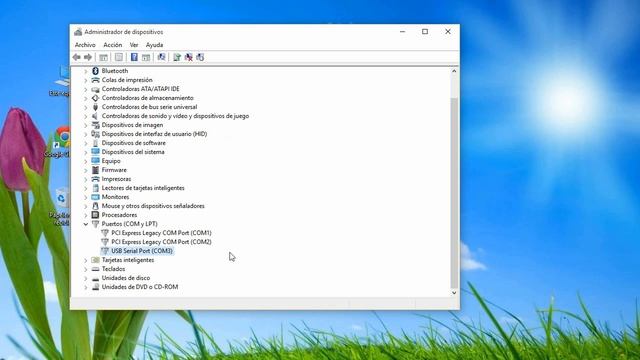Click the Device Manager title bar icon
The width and height of the screenshot is (640, 360).
click(78, 32)
